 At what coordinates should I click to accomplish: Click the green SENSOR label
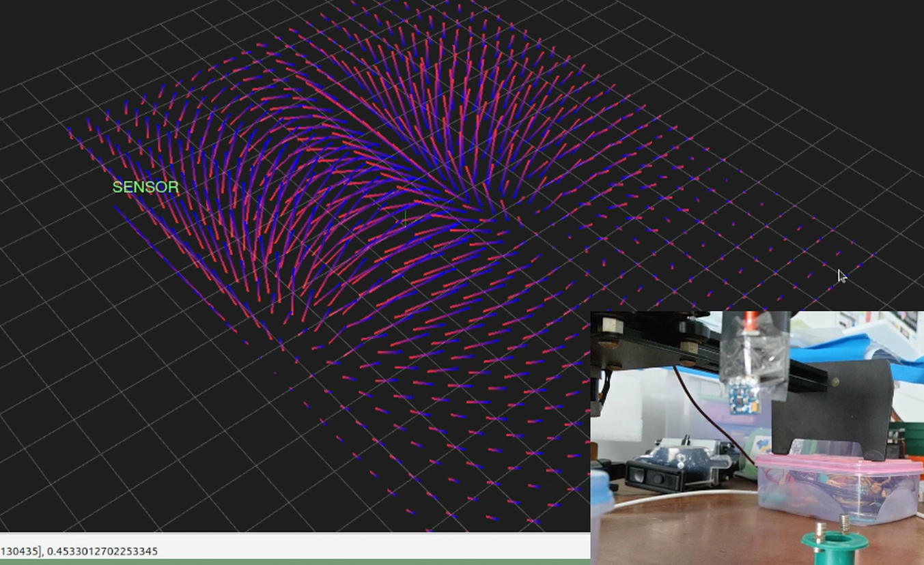coord(145,187)
